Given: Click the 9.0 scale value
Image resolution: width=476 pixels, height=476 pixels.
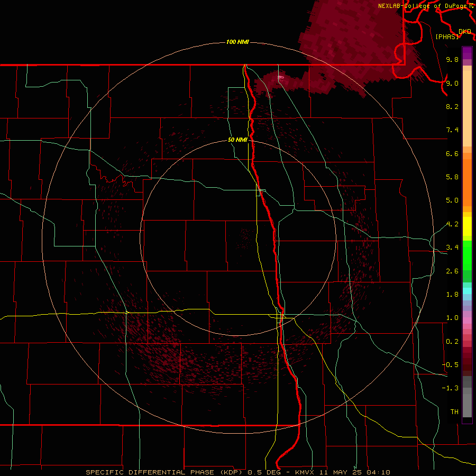Looking at the screenshot, I should (x=452, y=83).
